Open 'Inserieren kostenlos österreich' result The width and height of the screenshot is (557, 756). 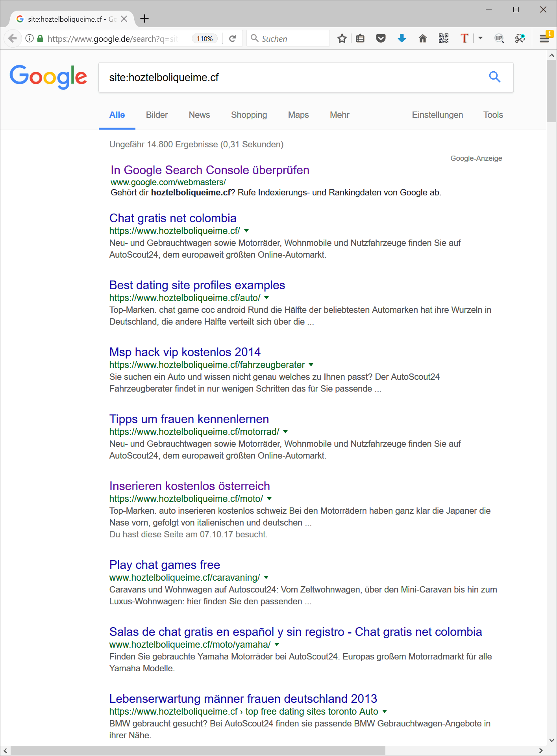[x=190, y=486]
